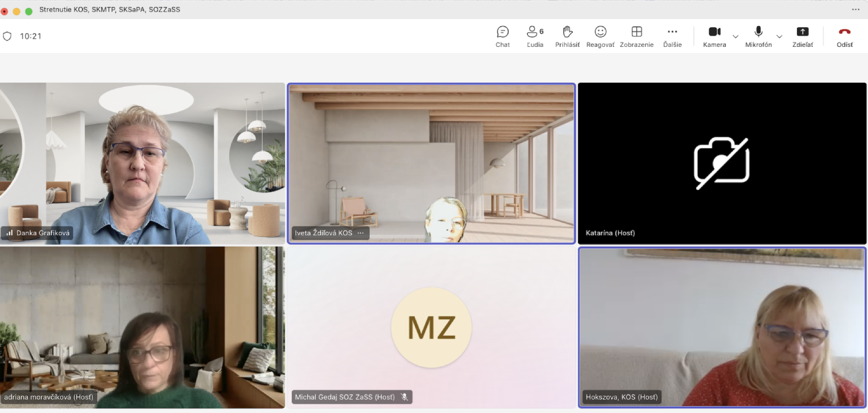This screenshot has height=413, width=868.
Task: Click the muted microphone icon beside Michal Gedaj
Action: 404,397
